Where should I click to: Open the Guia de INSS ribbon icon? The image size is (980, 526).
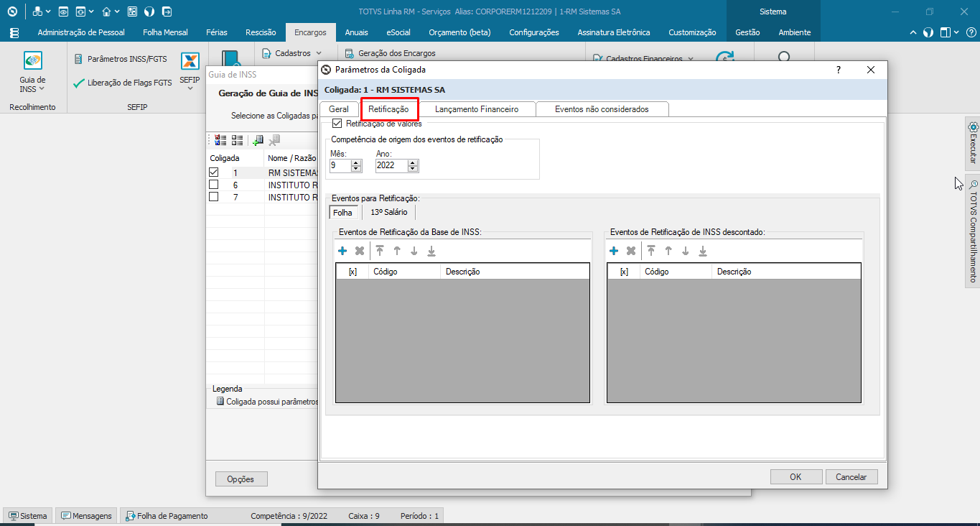(x=32, y=60)
